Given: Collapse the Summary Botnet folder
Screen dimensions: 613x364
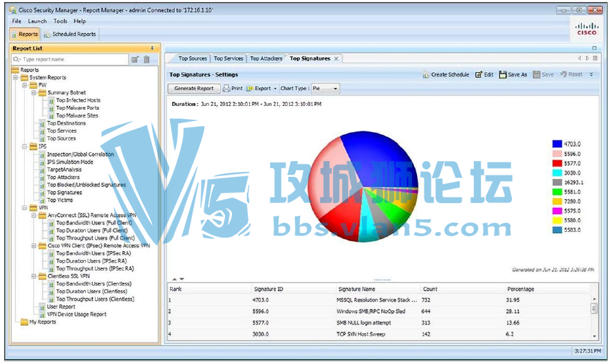Looking at the screenshot, I should click(x=34, y=93).
